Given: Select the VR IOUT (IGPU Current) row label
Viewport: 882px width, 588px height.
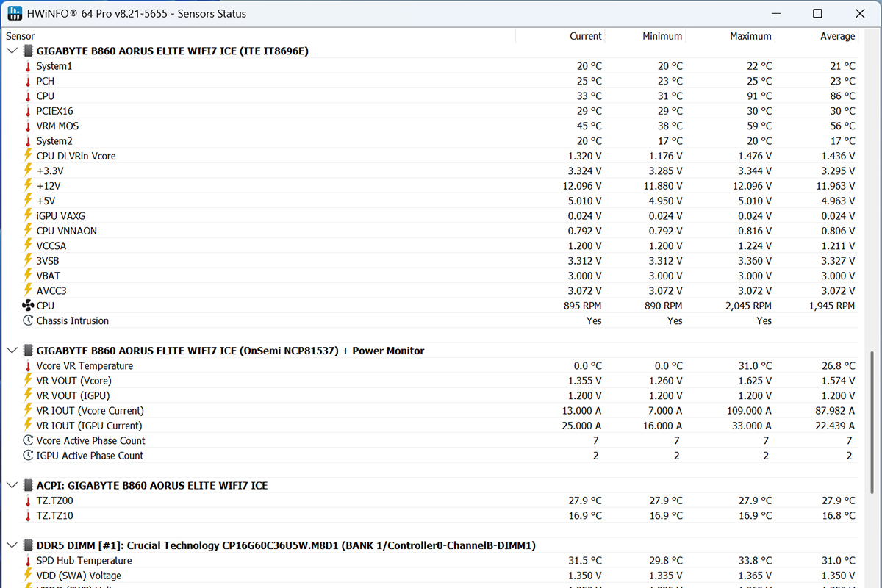Looking at the screenshot, I should [89, 426].
